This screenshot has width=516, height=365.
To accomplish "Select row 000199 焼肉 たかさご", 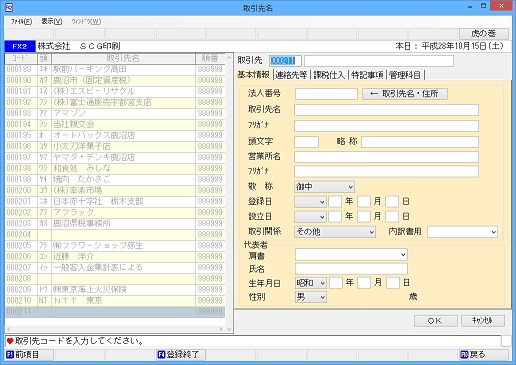I will [x=115, y=179].
